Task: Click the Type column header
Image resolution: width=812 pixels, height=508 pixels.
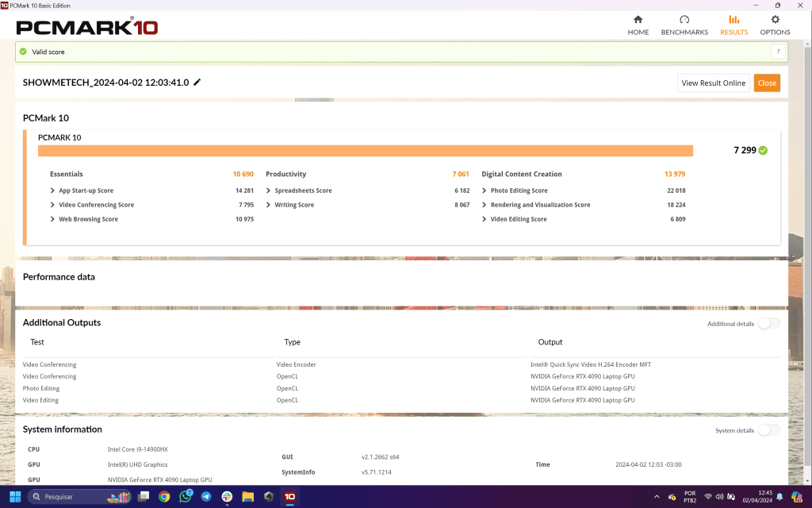Action: (x=292, y=342)
